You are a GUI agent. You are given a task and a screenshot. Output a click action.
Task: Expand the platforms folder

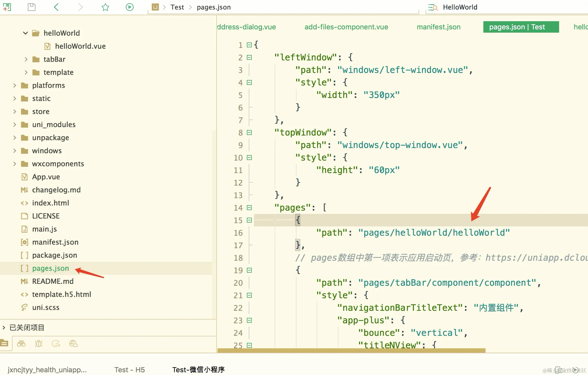coord(14,85)
